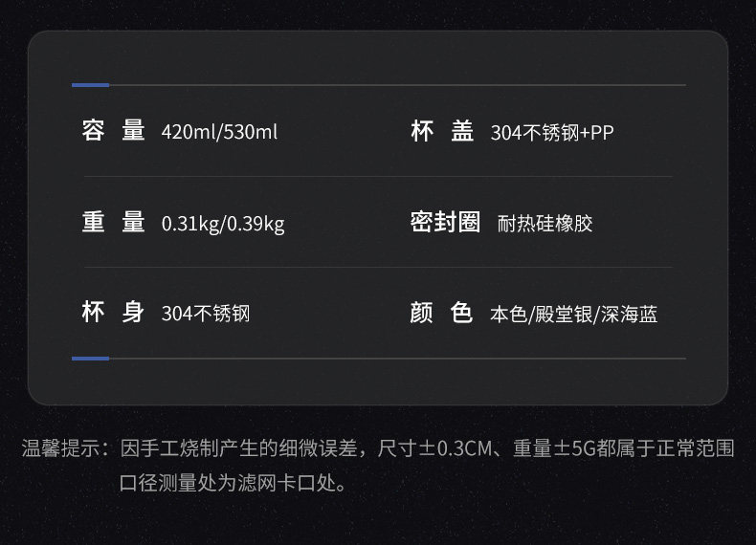Click the 密封圈 seal ring label
Image resolution: width=756 pixels, height=545 pixels.
click(445, 223)
